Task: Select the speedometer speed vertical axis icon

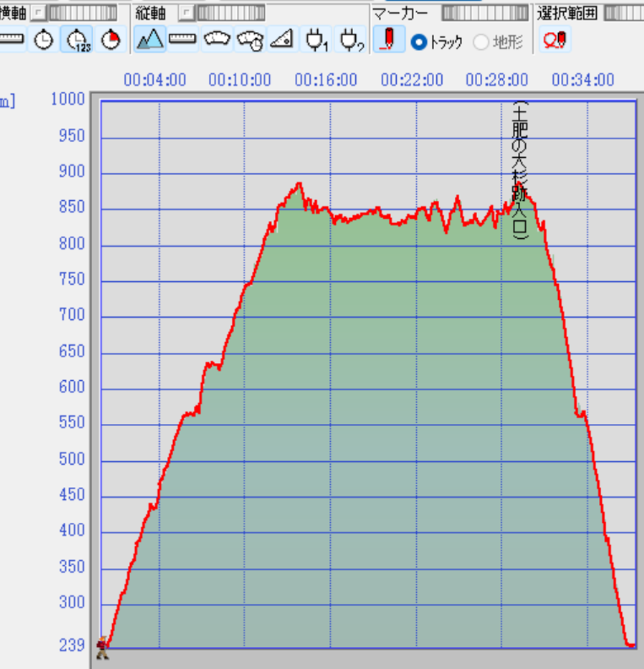Action: coord(217,39)
